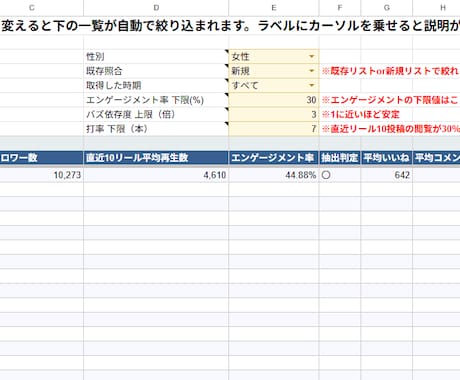Viewport: 460px width, 380px height.
Task: Select the エンゲージメント率 下限 input cell with 30
Action: pyautogui.click(x=274, y=100)
